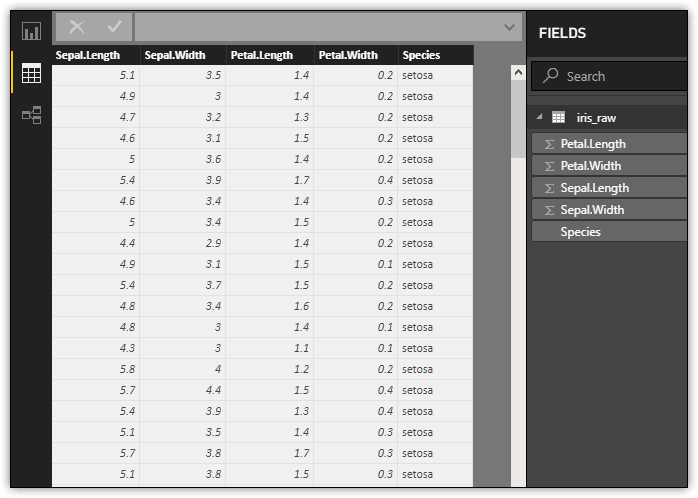The image size is (698, 498).
Task: Click the sigma icon beside Petal.Length field
Action: (x=549, y=144)
